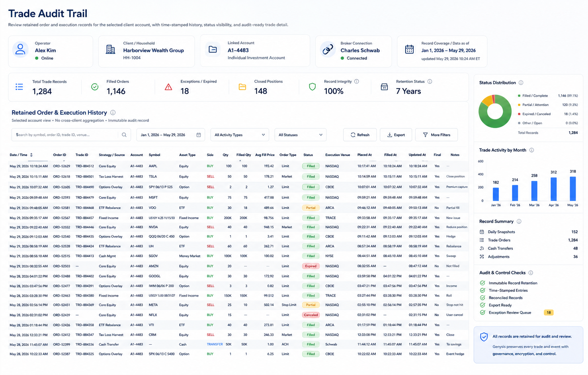Click the magnifier icon in the search box
This screenshot has height=375, width=588.
tap(124, 135)
